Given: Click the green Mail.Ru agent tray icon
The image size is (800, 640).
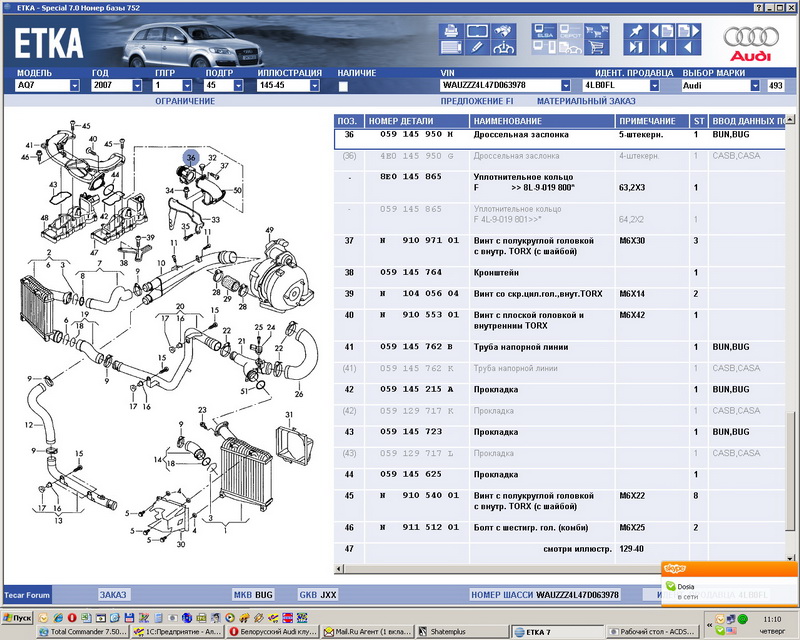Looking at the screenshot, I should (742, 619).
